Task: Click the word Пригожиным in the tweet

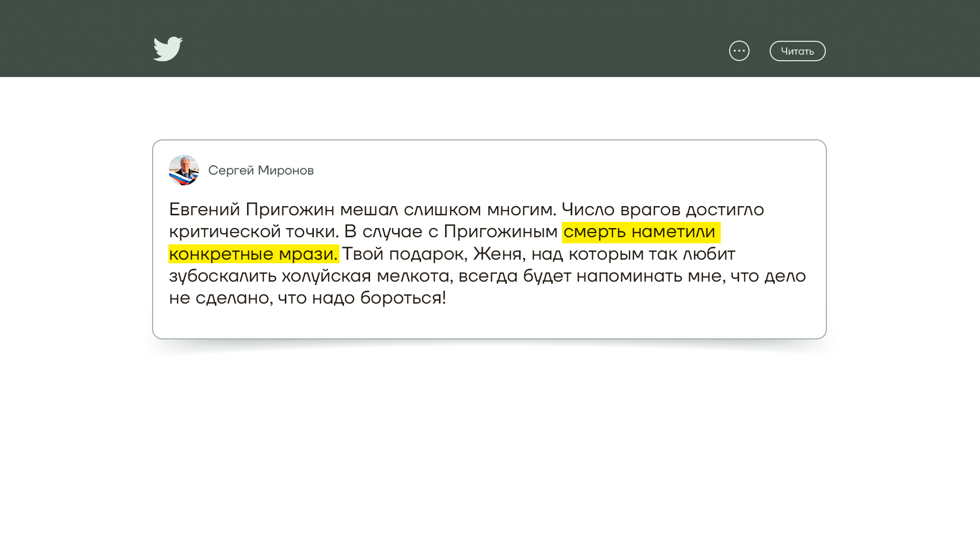Action: point(500,232)
